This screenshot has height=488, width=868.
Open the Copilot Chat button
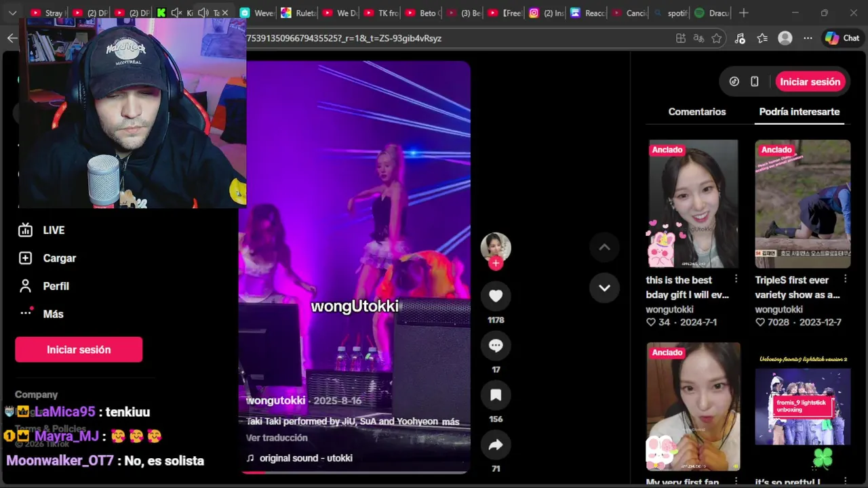click(842, 38)
